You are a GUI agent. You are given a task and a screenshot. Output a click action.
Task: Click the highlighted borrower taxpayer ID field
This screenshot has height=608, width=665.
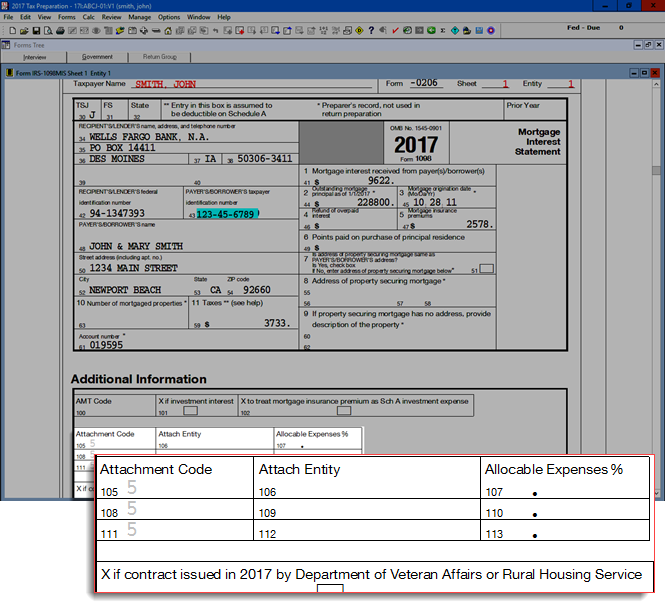(226, 214)
